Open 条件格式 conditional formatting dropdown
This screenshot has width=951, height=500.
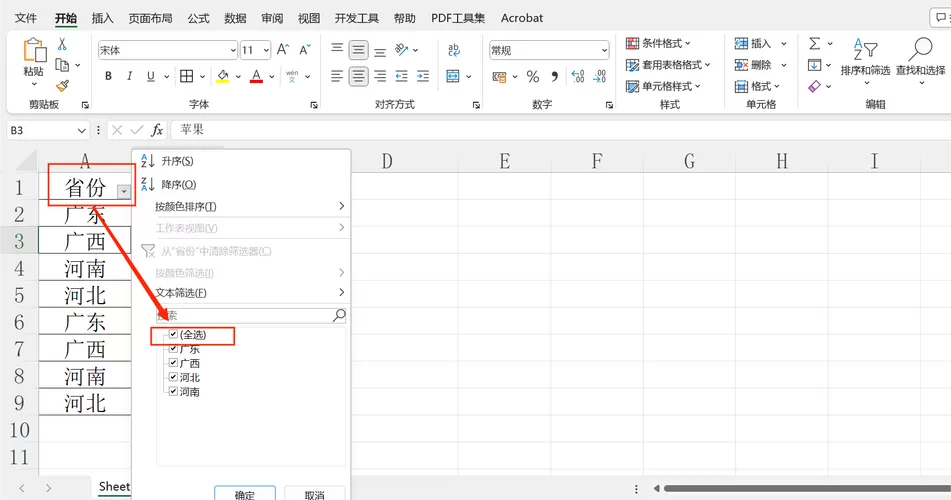[658, 43]
